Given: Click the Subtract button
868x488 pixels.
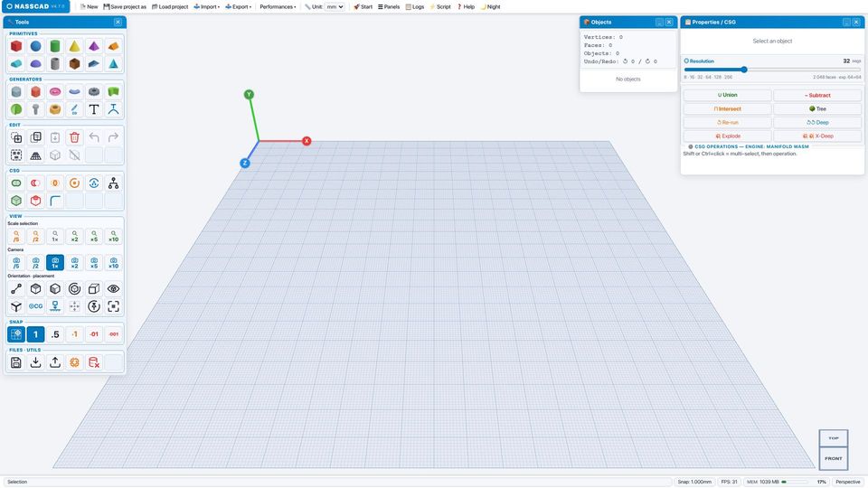Looking at the screenshot, I should [817, 95].
